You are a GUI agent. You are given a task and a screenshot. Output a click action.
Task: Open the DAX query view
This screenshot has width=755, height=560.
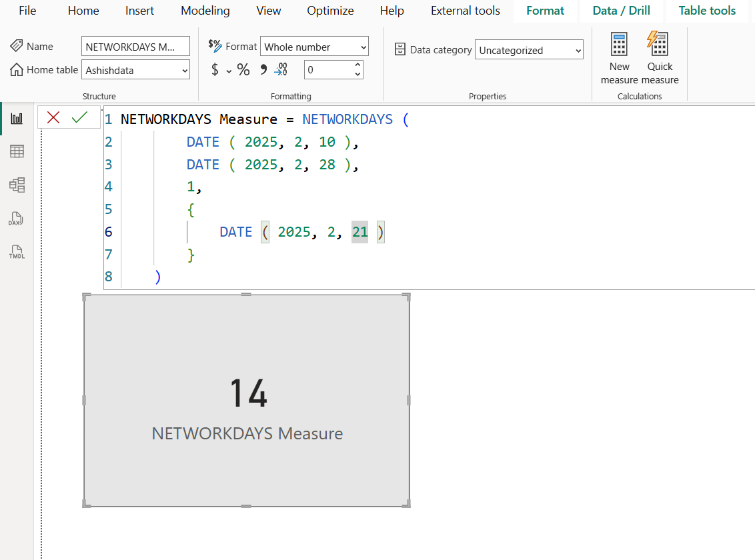pyautogui.click(x=17, y=219)
